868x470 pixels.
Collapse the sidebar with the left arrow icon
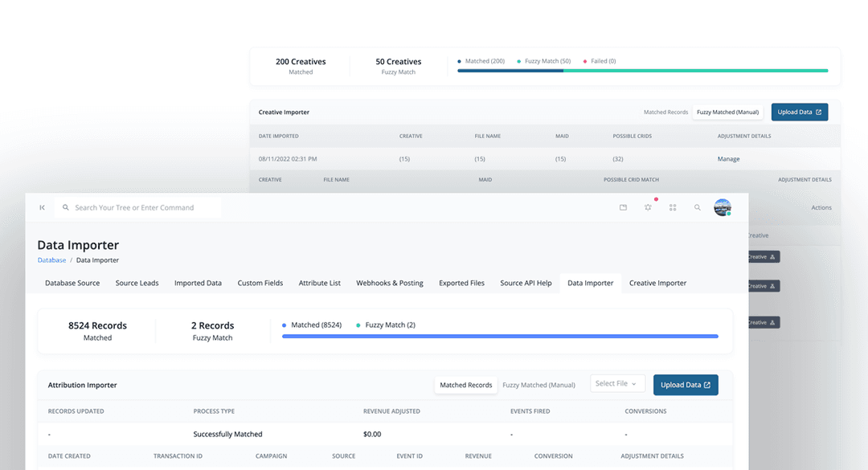pos(42,207)
